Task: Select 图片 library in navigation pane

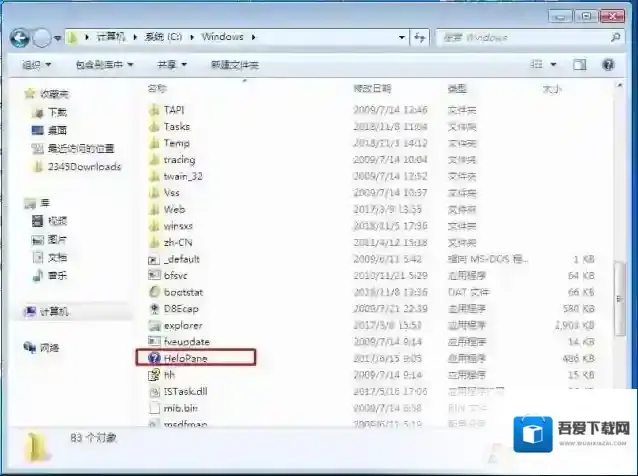Action: tap(57, 239)
